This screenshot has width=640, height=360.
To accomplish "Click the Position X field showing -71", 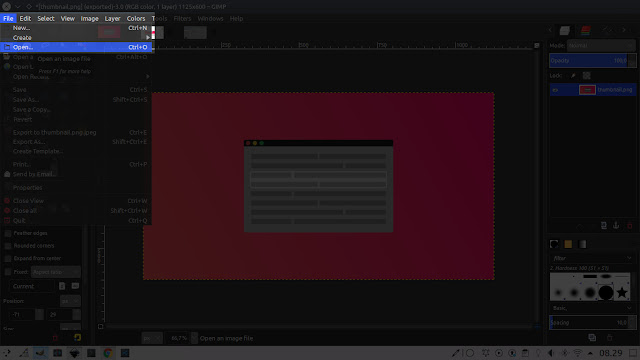I will (22, 315).
